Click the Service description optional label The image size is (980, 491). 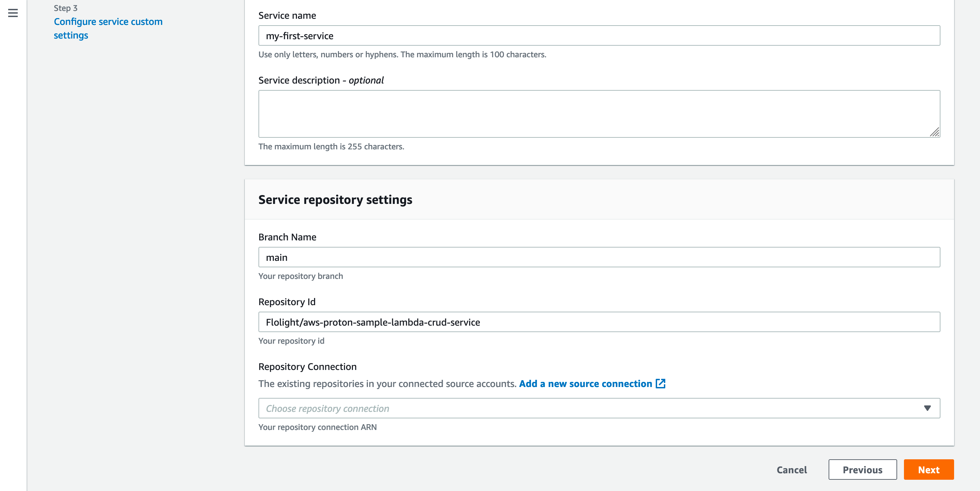[x=321, y=80]
